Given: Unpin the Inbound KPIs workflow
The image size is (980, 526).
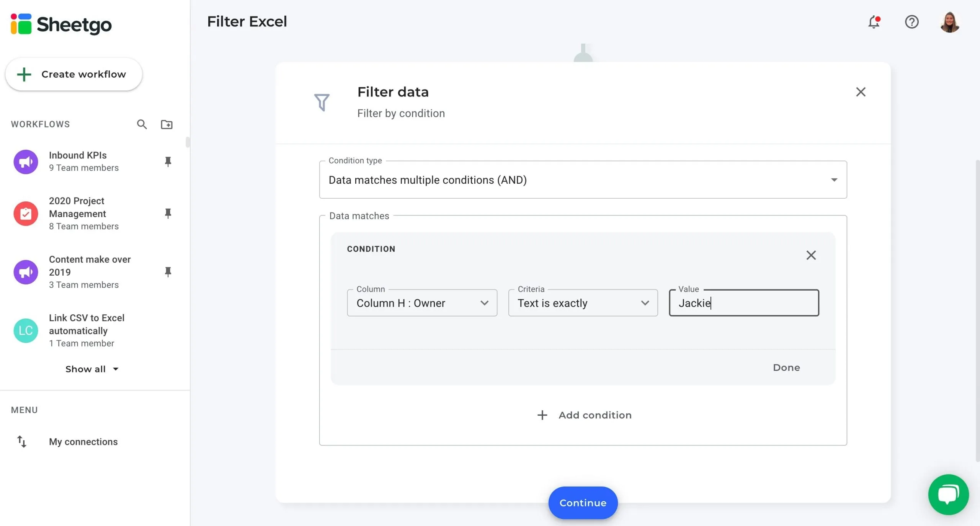Looking at the screenshot, I should pos(168,162).
